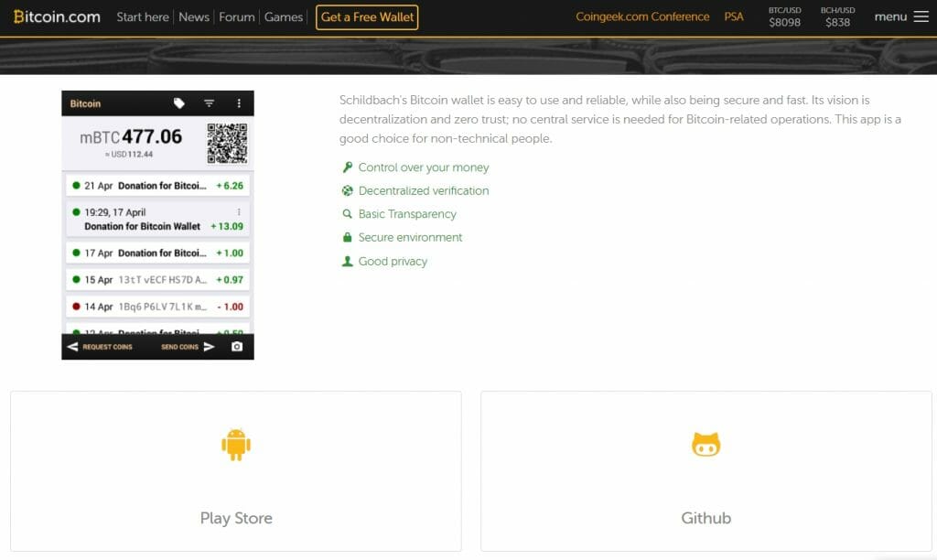Open the Github card link

pyautogui.click(x=706, y=471)
